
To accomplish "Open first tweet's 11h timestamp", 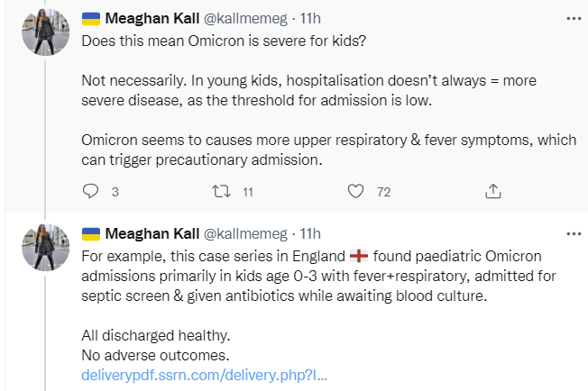I will click(x=310, y=18).
